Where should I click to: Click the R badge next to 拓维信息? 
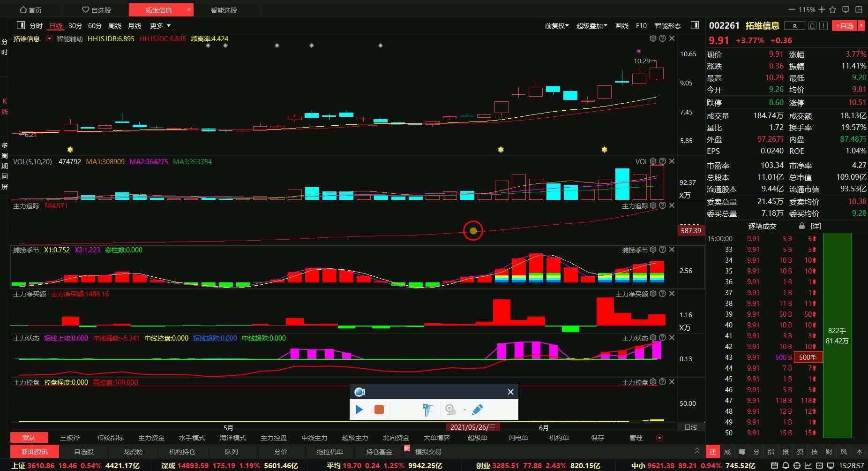click(x=795, y=26)
